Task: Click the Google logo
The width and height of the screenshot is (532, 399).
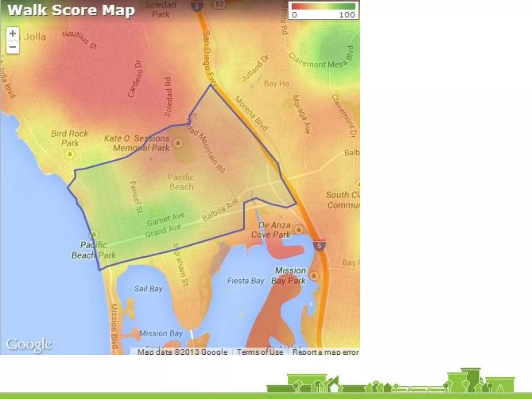Action: click(29, 344)
